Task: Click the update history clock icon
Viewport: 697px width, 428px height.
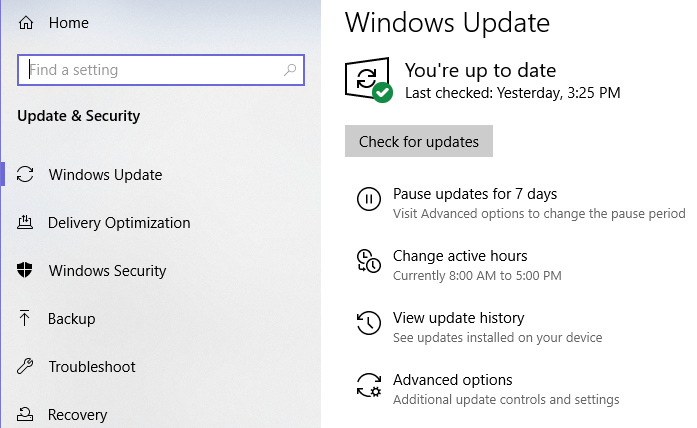Action: point(369,323)
